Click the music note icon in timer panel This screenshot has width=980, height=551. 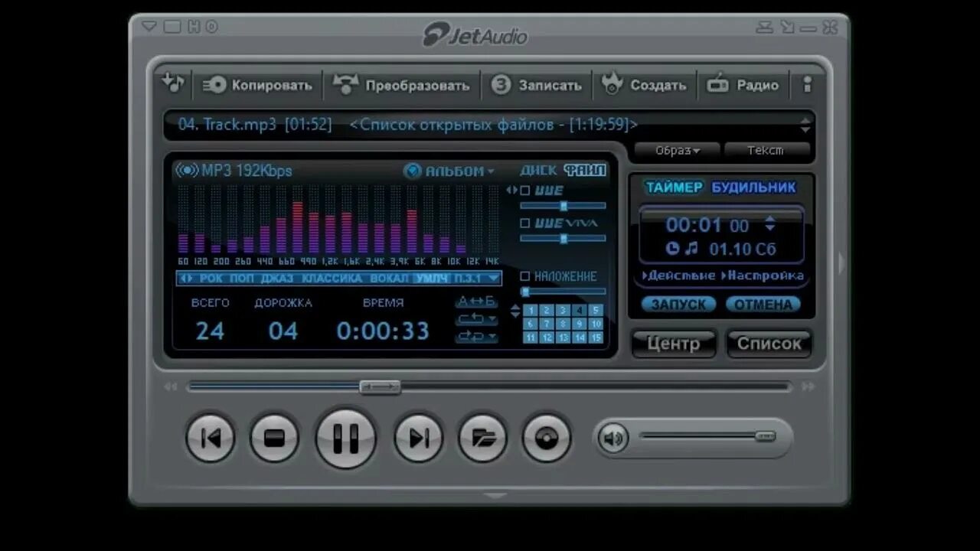point(691,249)
